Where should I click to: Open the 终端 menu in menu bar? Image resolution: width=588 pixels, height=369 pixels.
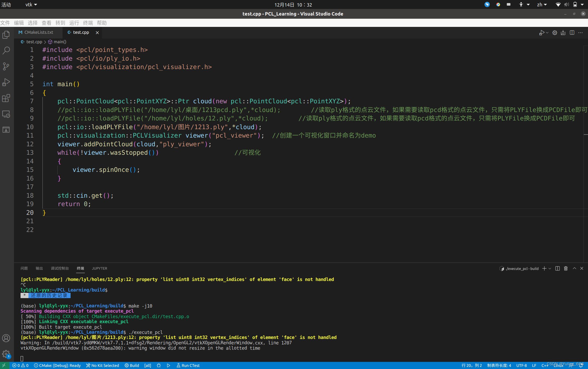point(88,23)
